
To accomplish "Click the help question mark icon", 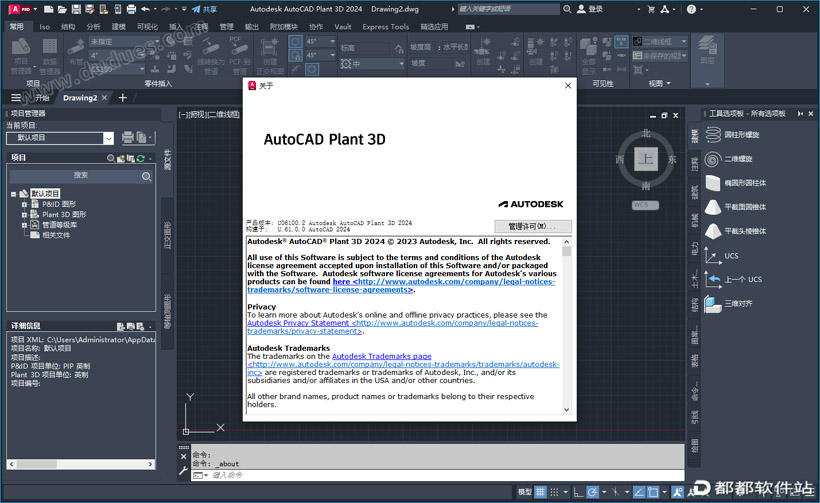I will pyautogui.click(x=691, y=9).
